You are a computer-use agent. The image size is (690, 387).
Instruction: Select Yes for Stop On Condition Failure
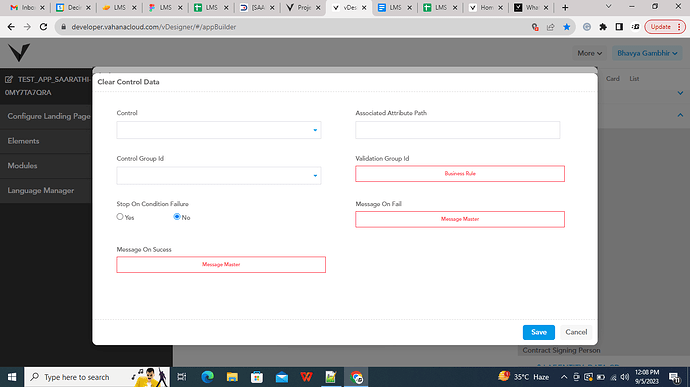pos(120,217)
